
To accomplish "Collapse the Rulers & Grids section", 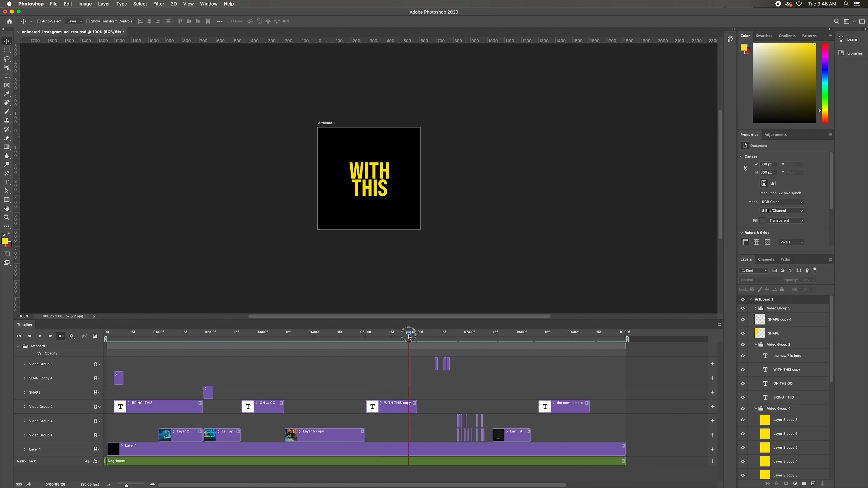I will click(x=741, y=232).
